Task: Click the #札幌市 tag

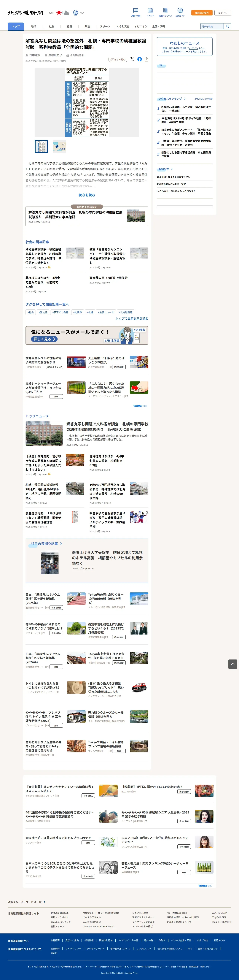Action: pyautogui.click(x=77, y=312)
